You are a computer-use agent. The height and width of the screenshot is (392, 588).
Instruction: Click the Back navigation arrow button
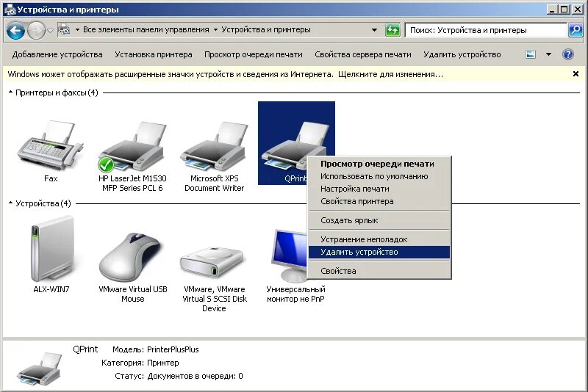tap(15, 30)
